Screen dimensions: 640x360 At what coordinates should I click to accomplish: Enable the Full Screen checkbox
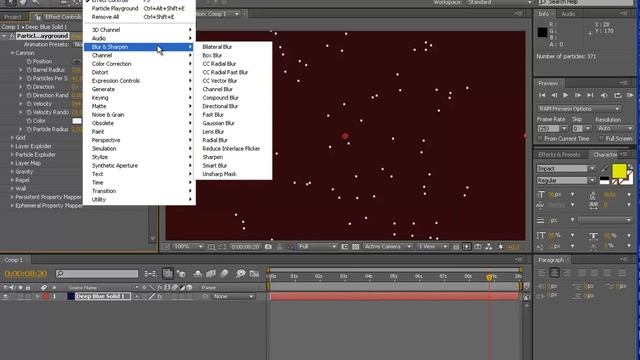coord(601,139)
